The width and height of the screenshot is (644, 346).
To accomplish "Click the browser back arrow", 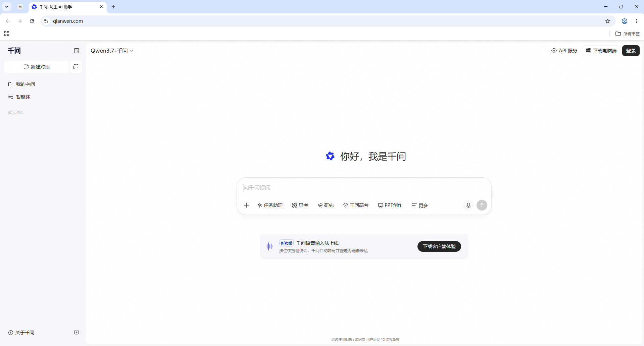I will 8,21.
